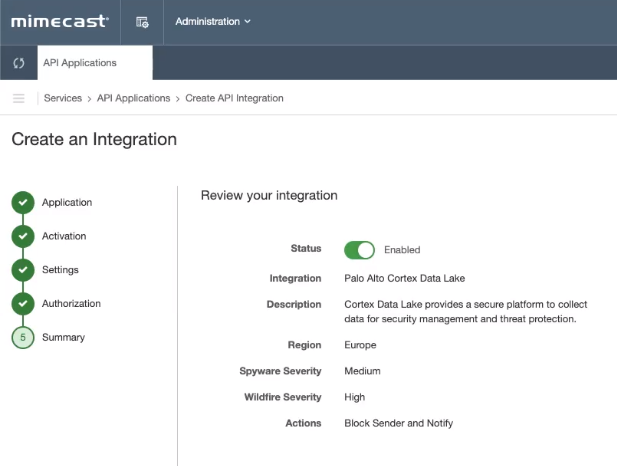Click the Settings step checkmark icon
The height and width of the screenshot is (466, 617).
click(x=22, y=270)
